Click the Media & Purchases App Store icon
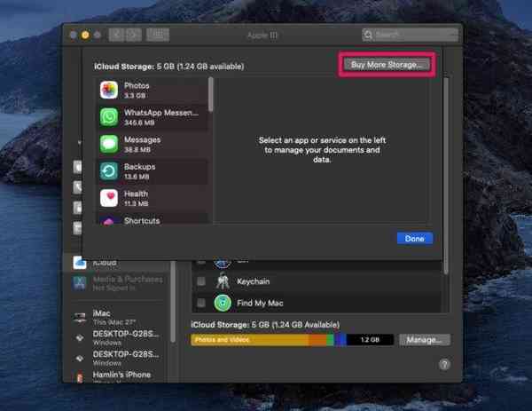 [80, 283]
